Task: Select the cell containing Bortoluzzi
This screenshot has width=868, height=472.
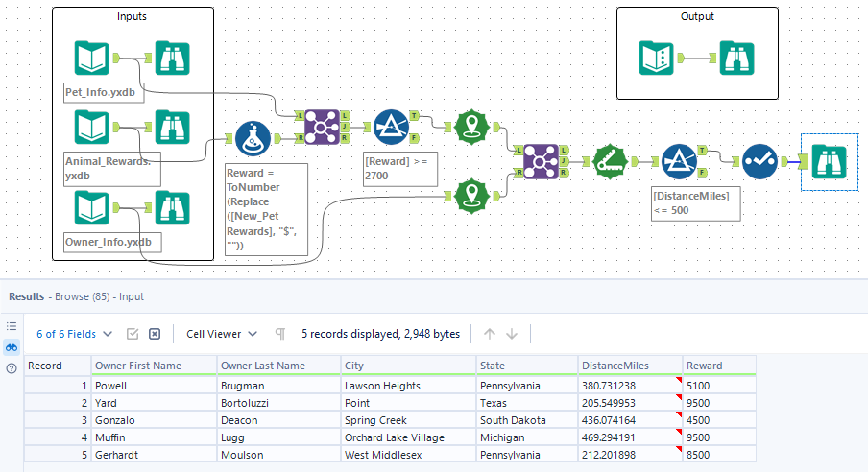Action: [279, 403]
